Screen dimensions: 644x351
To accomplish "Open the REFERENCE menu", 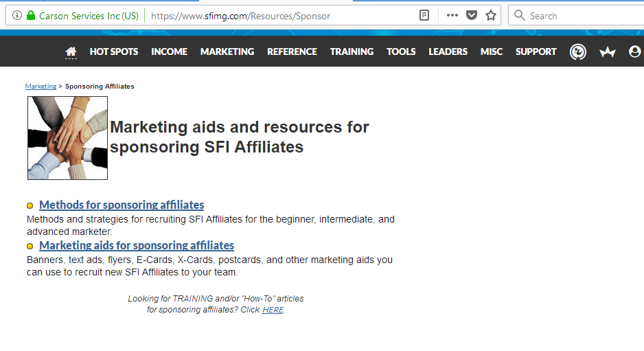I will pos(292,52).
